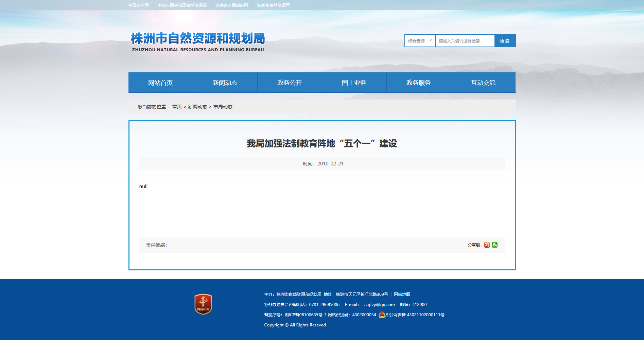Go to 新闻动态 in the navigation bar

tap(225, 83)
